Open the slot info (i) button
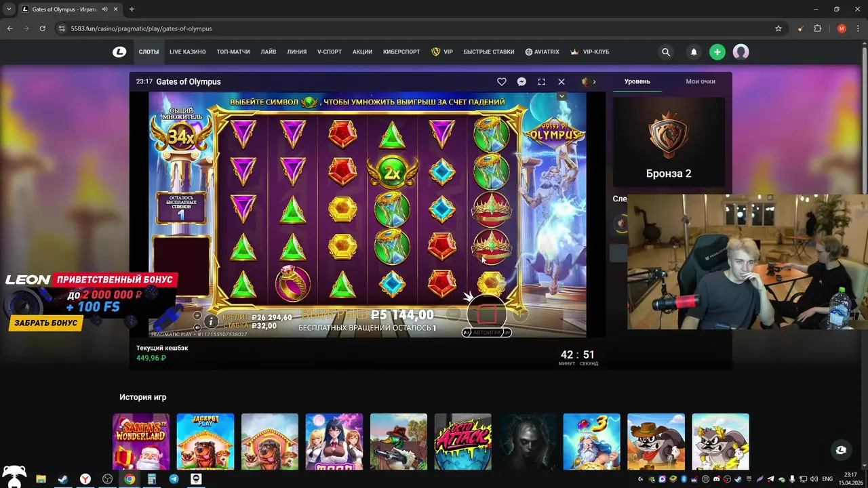The image size is (868, 488). coord(211,321)
